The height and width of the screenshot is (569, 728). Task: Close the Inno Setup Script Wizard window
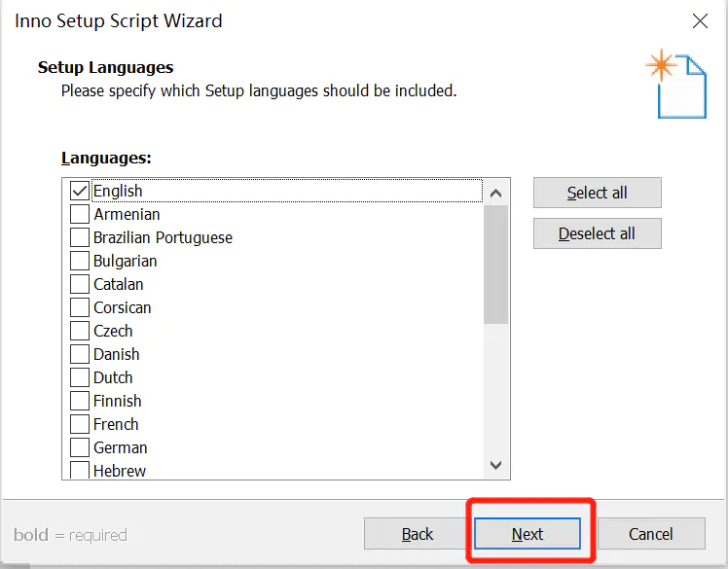pyautogui.click(x=700, y=20)
